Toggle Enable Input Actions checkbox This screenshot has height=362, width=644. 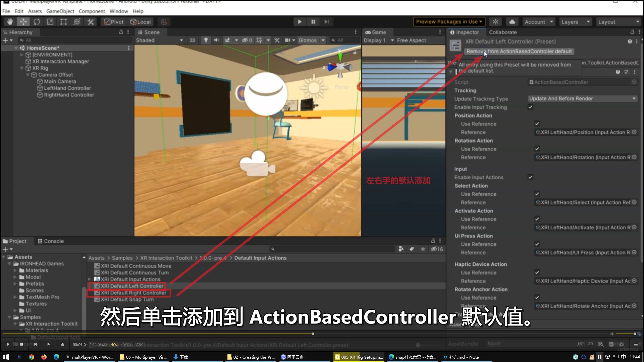530,177
